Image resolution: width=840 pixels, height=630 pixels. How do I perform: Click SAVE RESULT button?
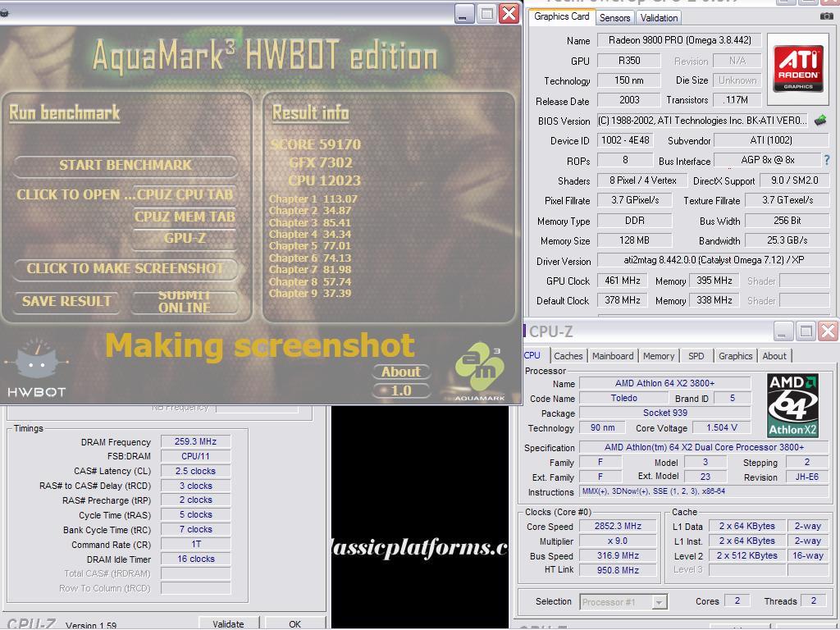pos(67,301)
